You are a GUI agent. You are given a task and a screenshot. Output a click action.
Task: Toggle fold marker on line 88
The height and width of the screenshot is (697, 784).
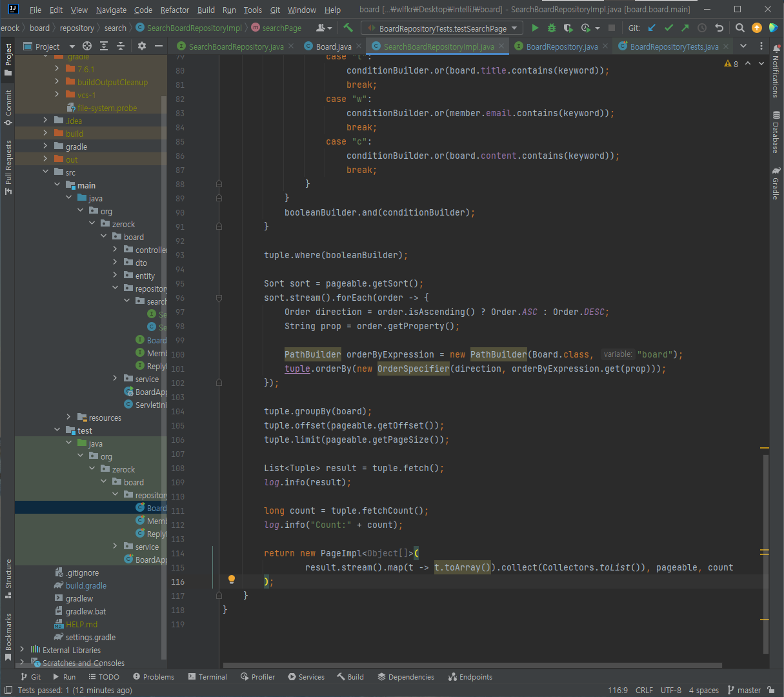click(x=219, y=184)
